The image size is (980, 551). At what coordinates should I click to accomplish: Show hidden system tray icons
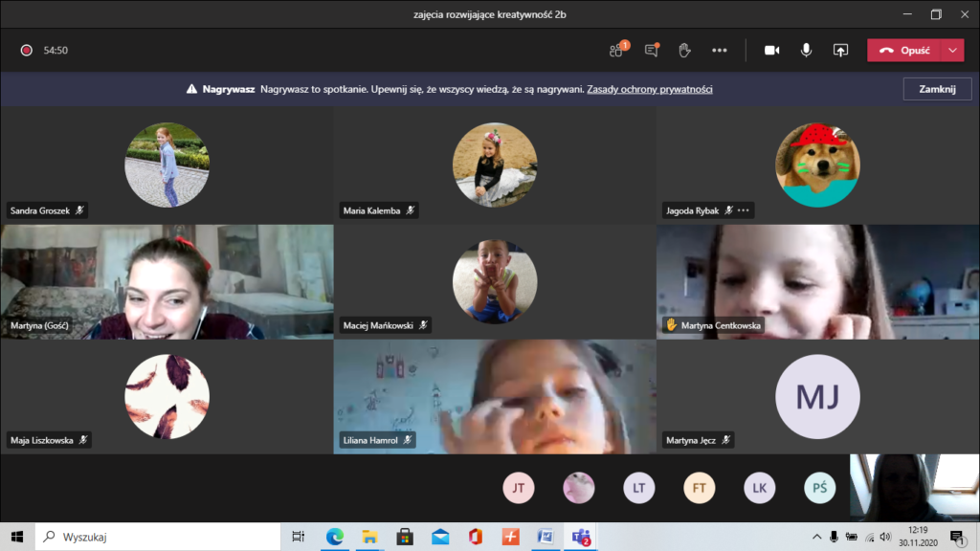pyautogui.click(x=817, y=537)
